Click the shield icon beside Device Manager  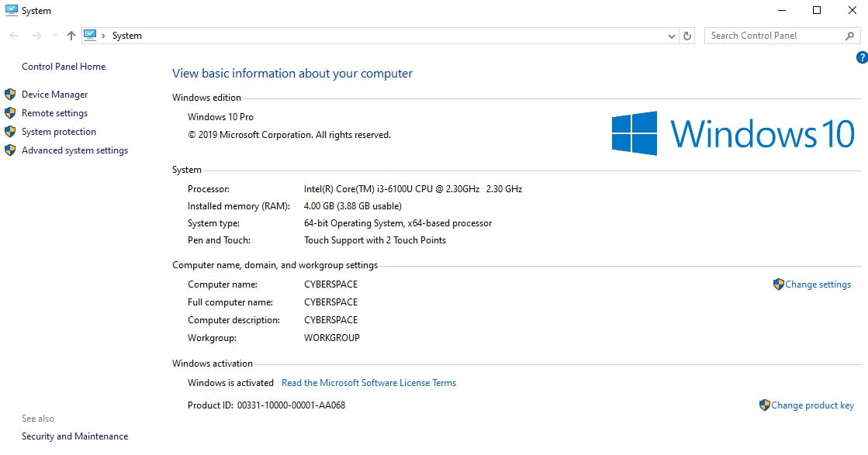(x=10, y=94)
